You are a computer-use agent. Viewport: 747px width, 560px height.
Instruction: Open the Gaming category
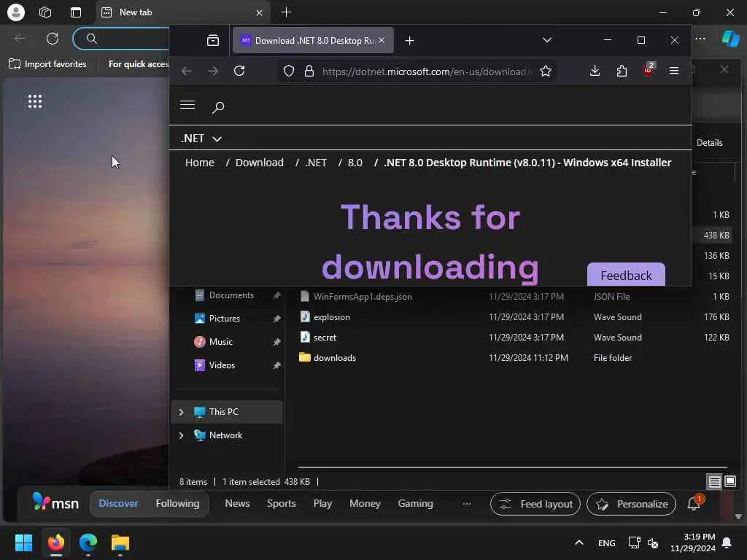tap(415, 503)
